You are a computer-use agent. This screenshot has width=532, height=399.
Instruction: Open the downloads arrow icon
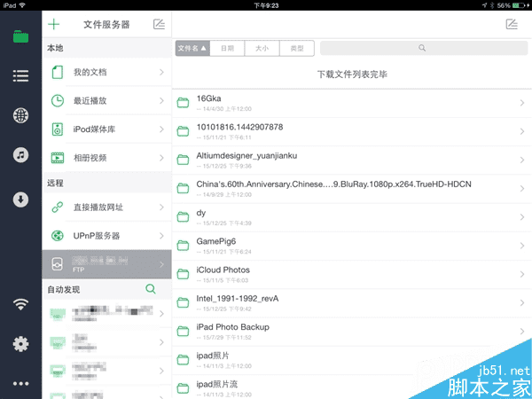point(20,199)
